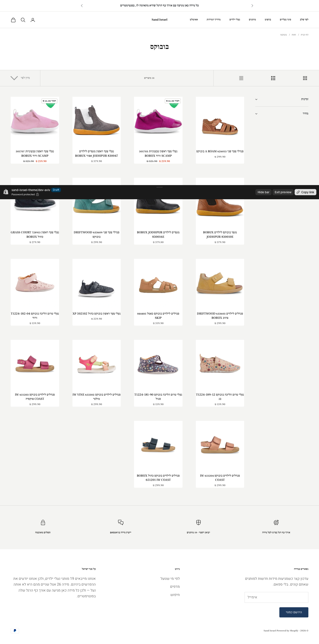
Task: Click the WhatsApp size advice chat icon
Action: 121,522
